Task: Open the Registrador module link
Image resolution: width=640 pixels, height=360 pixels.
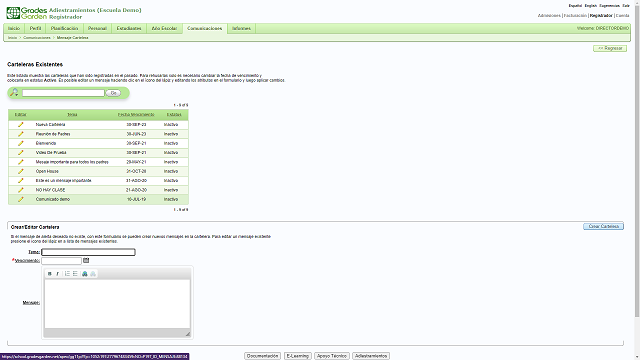Action: 601,16
